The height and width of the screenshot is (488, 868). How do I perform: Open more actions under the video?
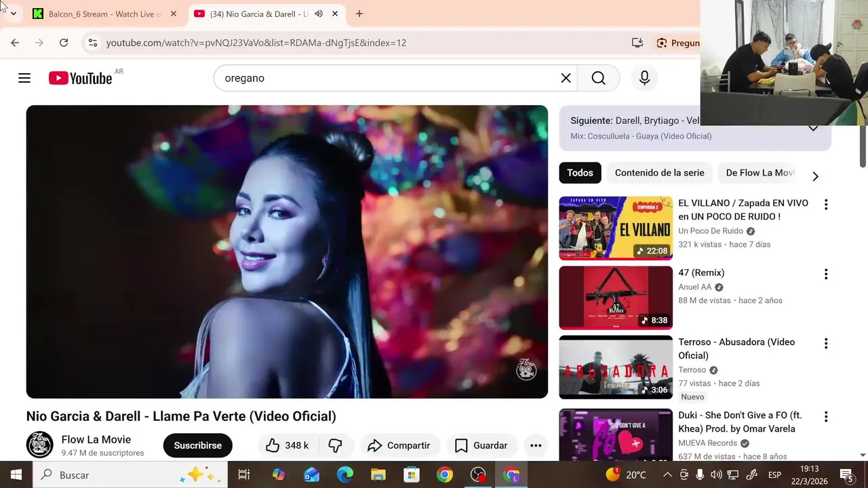[x=536, y=445]
